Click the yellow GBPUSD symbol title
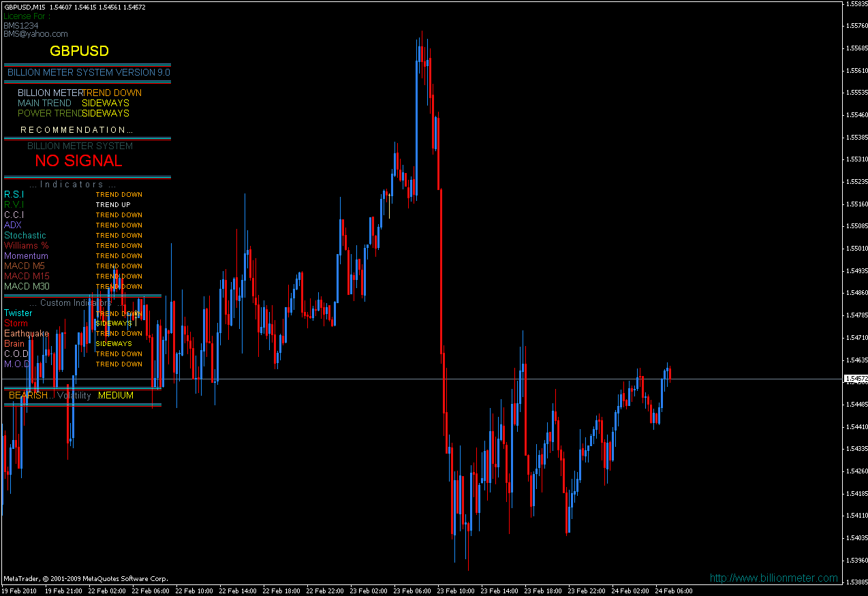 click(x=79, y=51)
